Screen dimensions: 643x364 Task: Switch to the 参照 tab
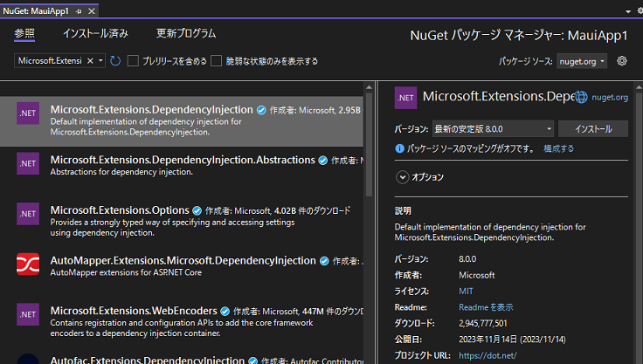pos(24,33)
